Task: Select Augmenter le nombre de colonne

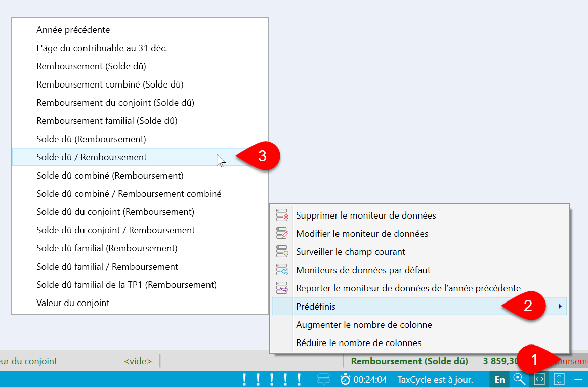Action: (x=420, y=325)
